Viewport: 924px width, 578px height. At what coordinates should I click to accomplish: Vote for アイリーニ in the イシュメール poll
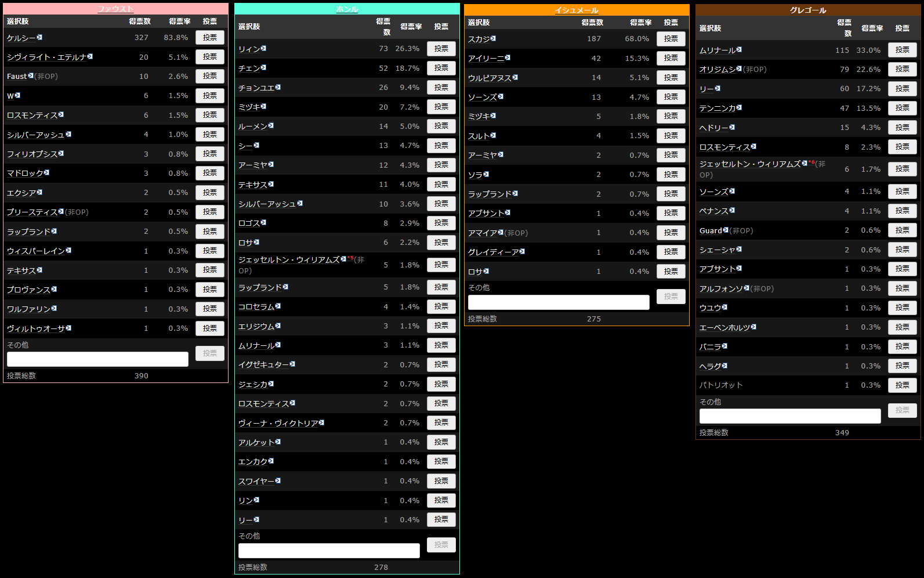[x=671, y=58]
